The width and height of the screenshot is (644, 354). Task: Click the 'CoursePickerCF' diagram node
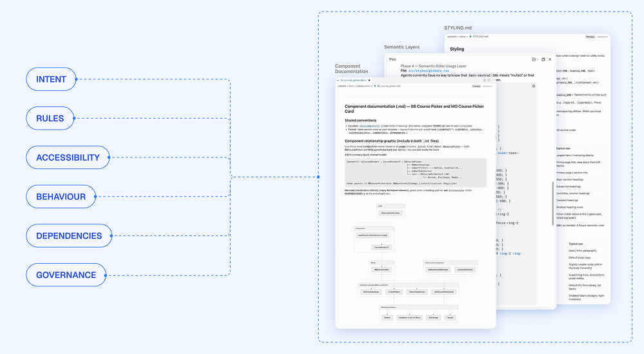tap(381, 248)
